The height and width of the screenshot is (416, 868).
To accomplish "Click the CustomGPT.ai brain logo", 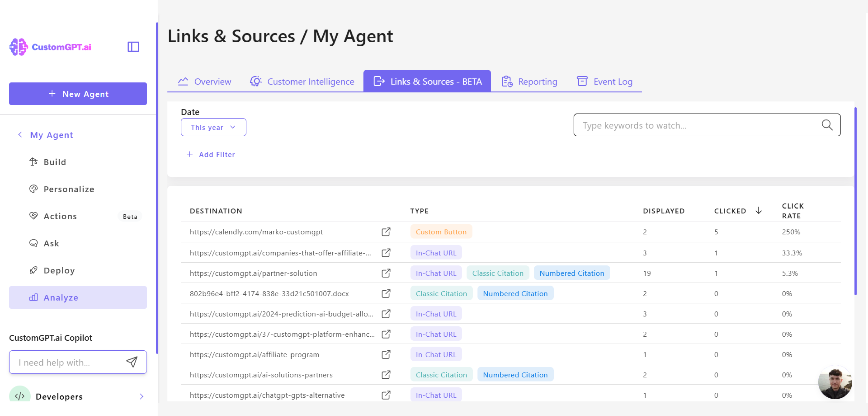I will pyautogui.click(x=18, y=47).
